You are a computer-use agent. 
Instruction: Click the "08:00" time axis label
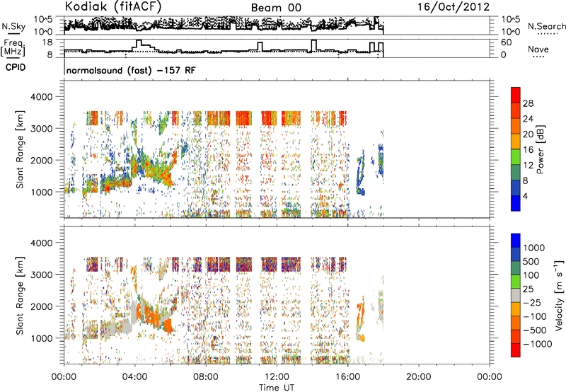click(206, 377)
